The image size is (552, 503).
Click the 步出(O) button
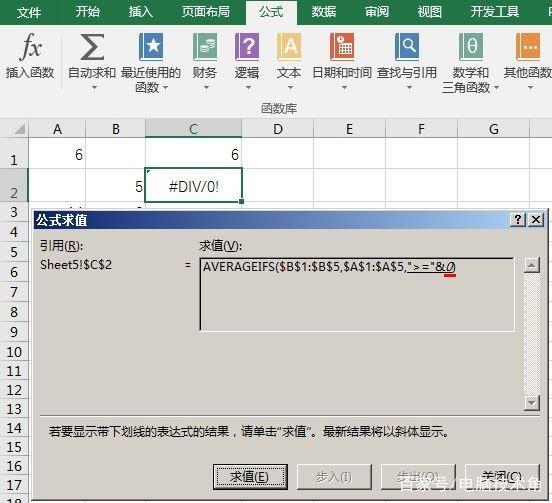tap(418, 477)
